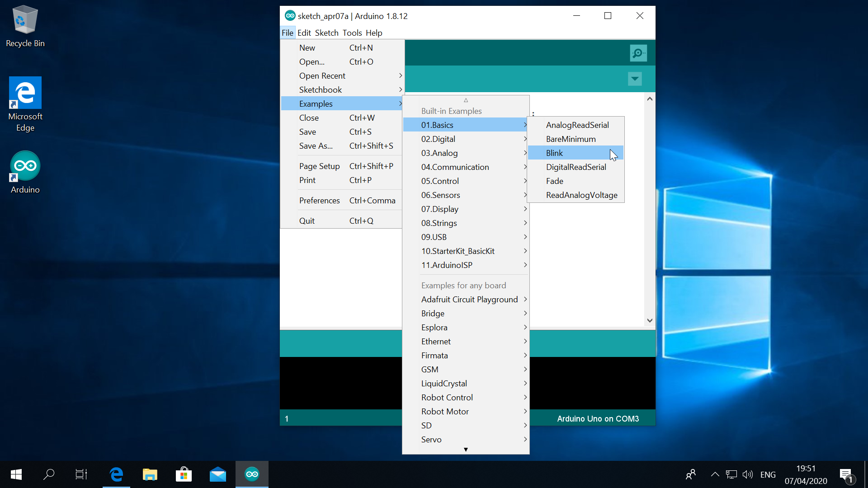Open People icon in system tray
The height and width of the screenshot is (488, 868).
tap(691, 474)
